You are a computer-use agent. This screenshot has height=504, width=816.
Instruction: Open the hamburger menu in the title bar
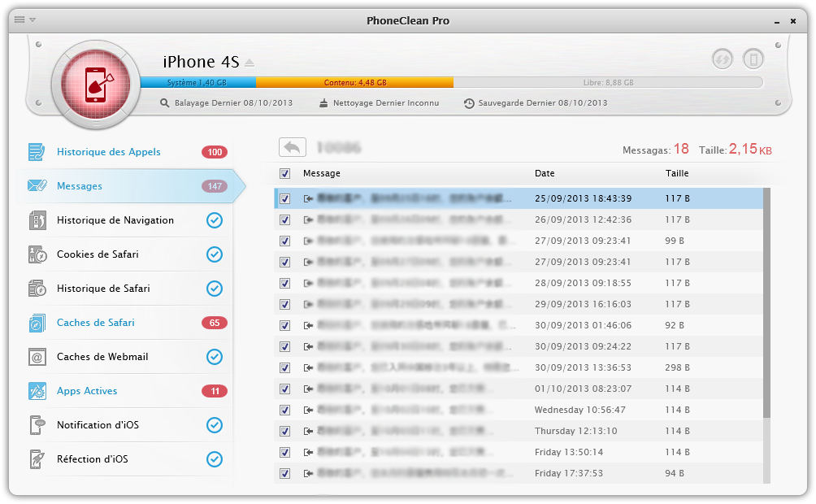pos(20,20)
